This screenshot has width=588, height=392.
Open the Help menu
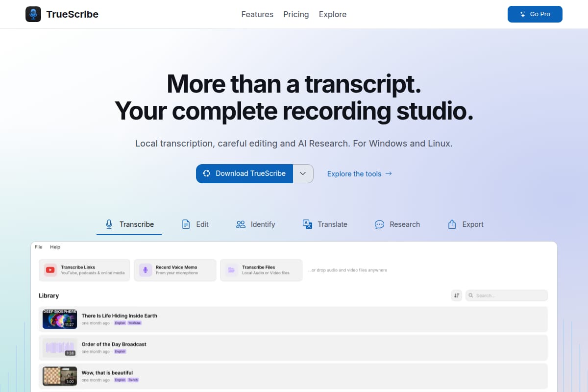55,247
